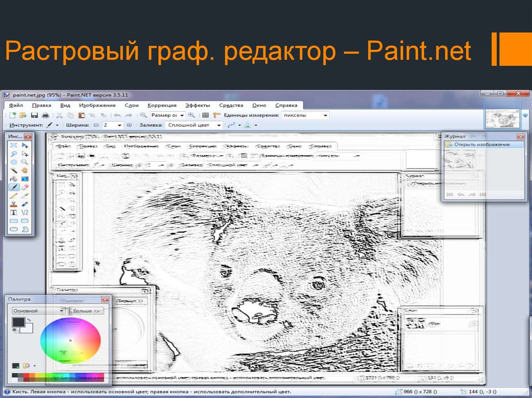
Task: Add current color to palette
Action: [x=16, y=366]
